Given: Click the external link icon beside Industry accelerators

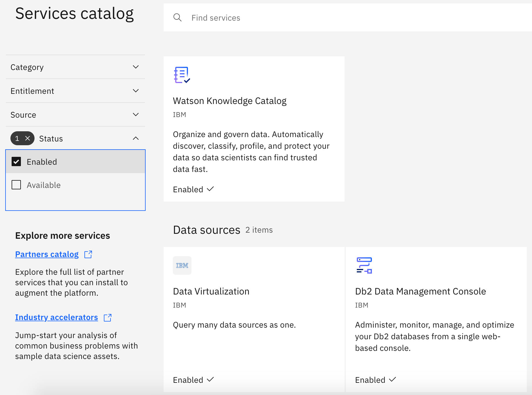Looking at the screenshot, I should click(x=108, y=317).
